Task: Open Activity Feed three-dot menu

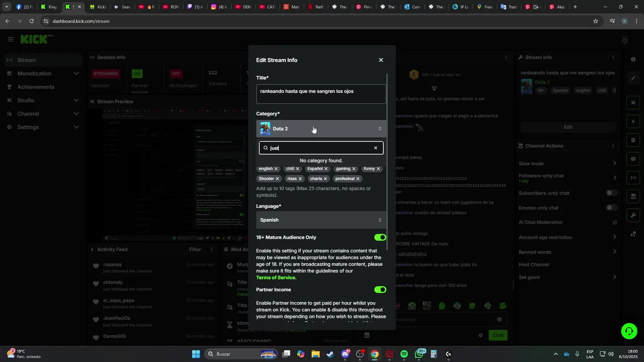Action: click(211, 249)
